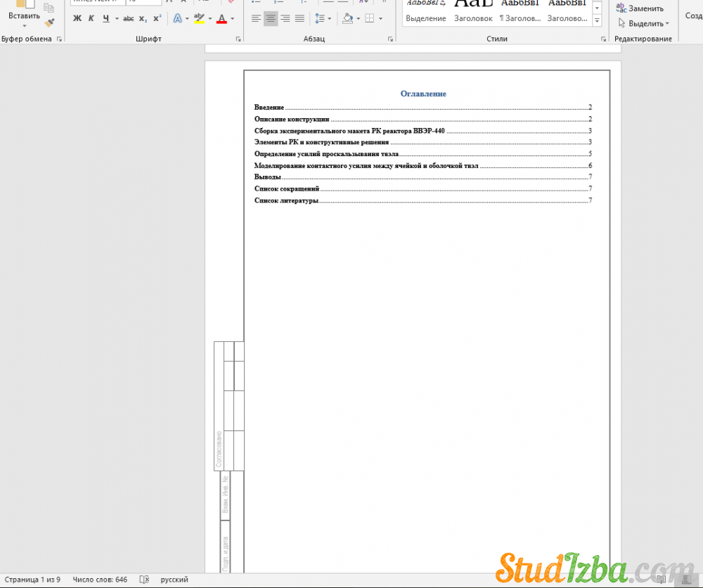Screen dimensions: 703x588
Task: Apply text effects (glowing A icon)
Action: click(x=178, y=19)
